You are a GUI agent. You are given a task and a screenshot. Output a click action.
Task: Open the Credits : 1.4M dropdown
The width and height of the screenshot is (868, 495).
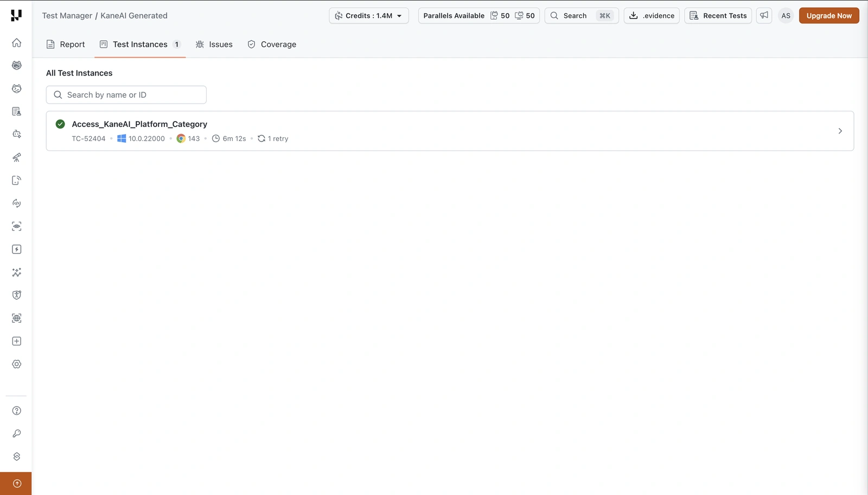tap(369, 16)
